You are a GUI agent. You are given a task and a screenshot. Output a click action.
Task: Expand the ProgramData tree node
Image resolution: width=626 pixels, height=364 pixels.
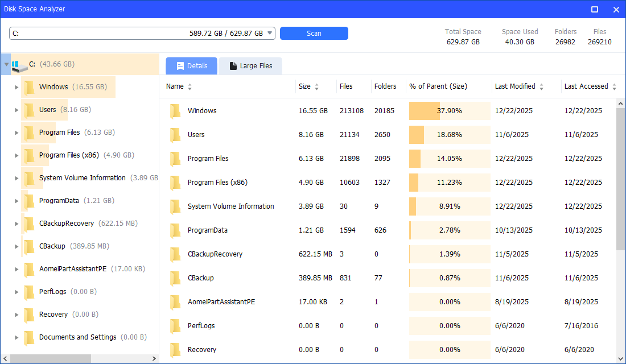[17, 201]
